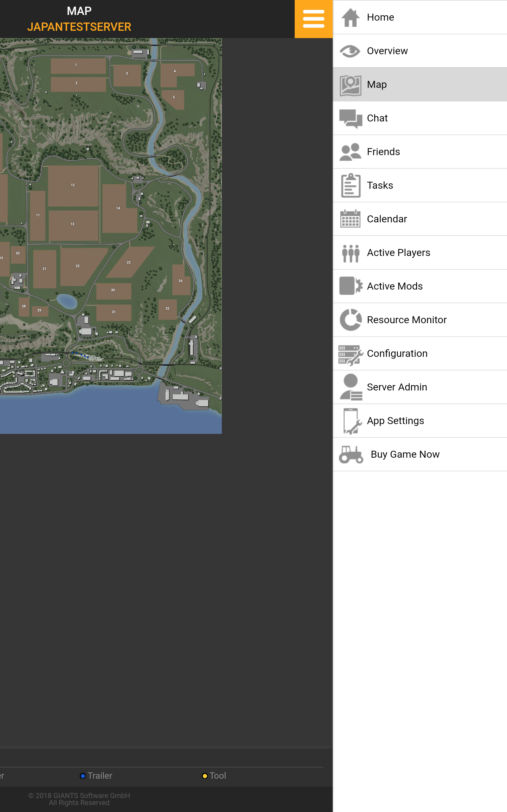Open App Settings

point(395,421)
